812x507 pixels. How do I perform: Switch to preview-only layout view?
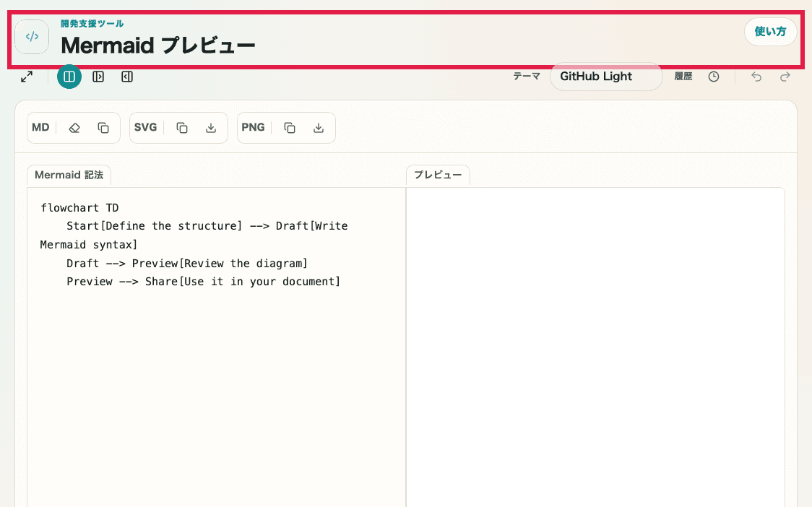(x=127, y=77)
